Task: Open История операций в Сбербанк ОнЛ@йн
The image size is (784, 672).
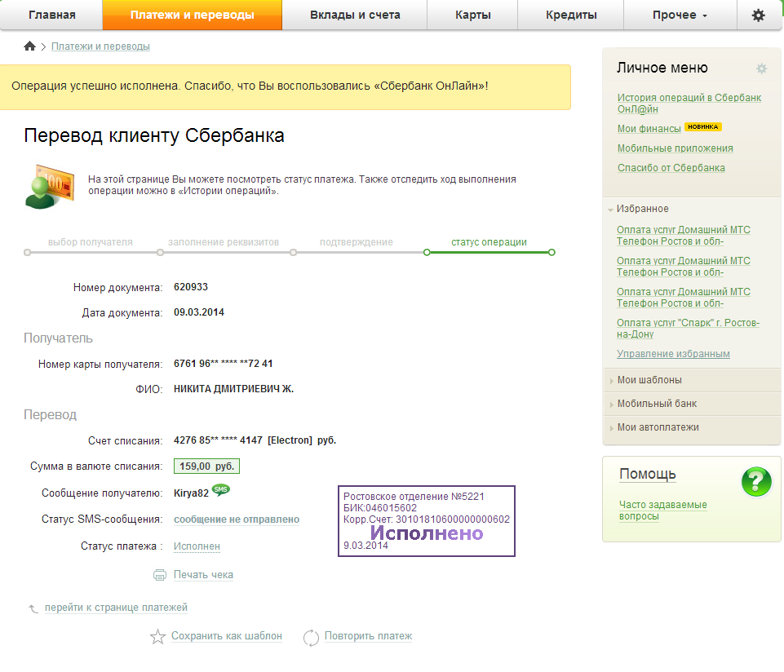Action: (x=689, y=104)
